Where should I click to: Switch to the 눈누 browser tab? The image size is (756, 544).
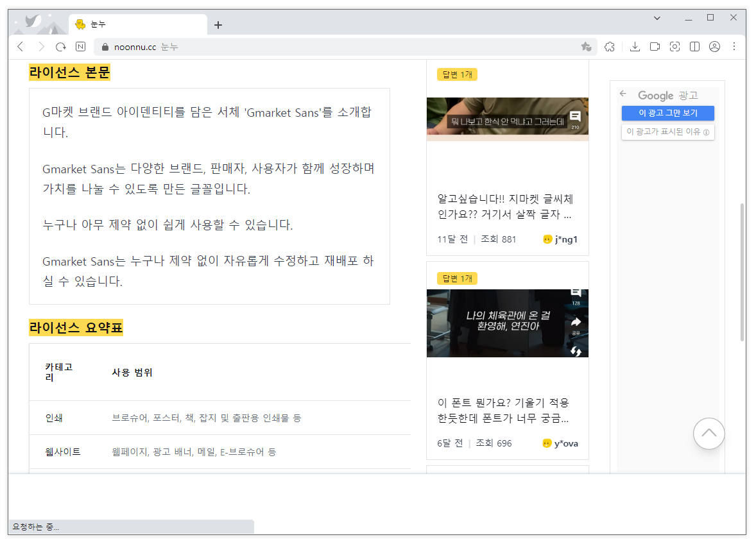(138, 24)
